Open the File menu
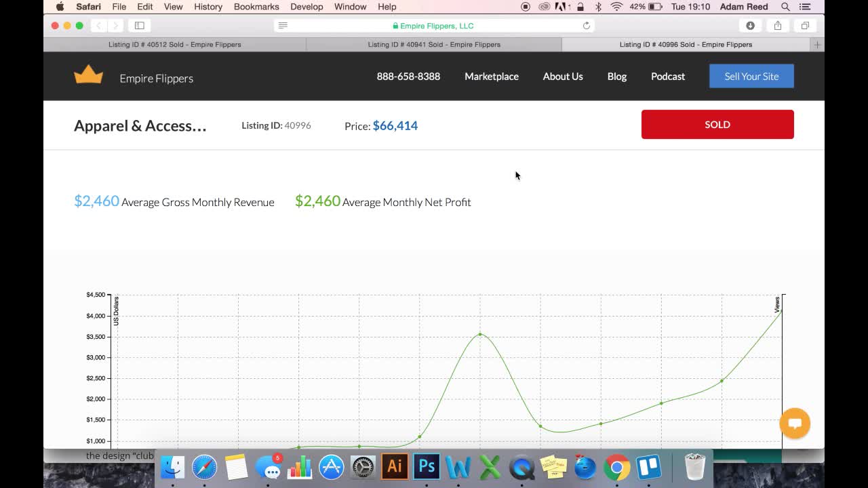This screenshot has height=488, width=868. click(119, 7)
